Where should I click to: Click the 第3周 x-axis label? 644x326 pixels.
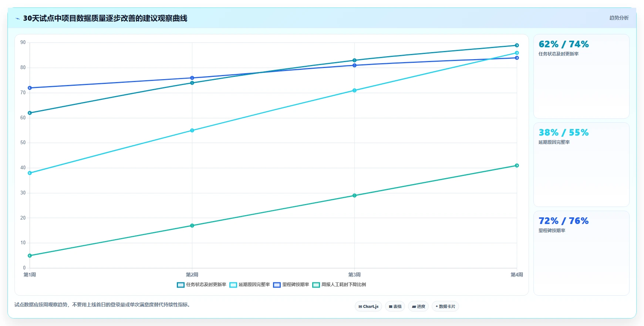tap(354, 275)
